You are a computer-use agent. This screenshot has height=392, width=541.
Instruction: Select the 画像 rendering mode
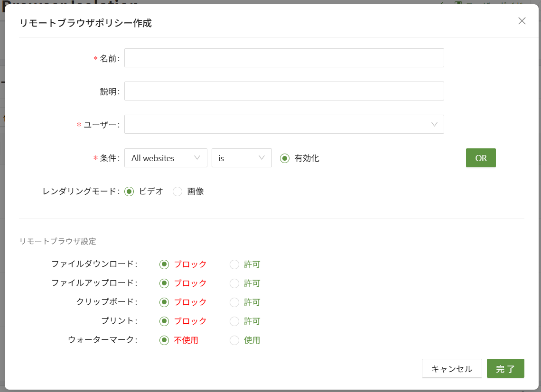[x=177, y=191]
